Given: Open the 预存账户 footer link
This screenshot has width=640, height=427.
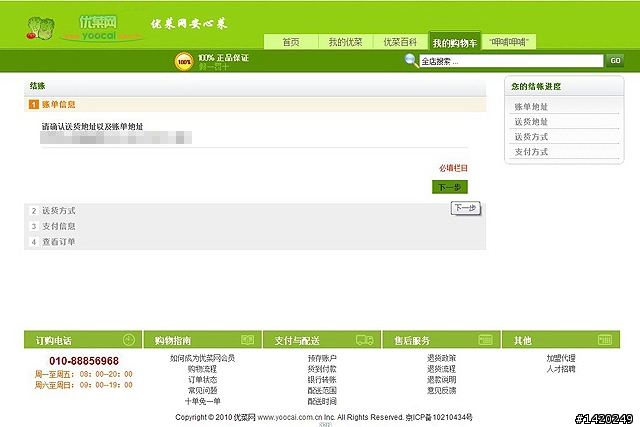Looking at the screenshot, I should pos(322,358).
